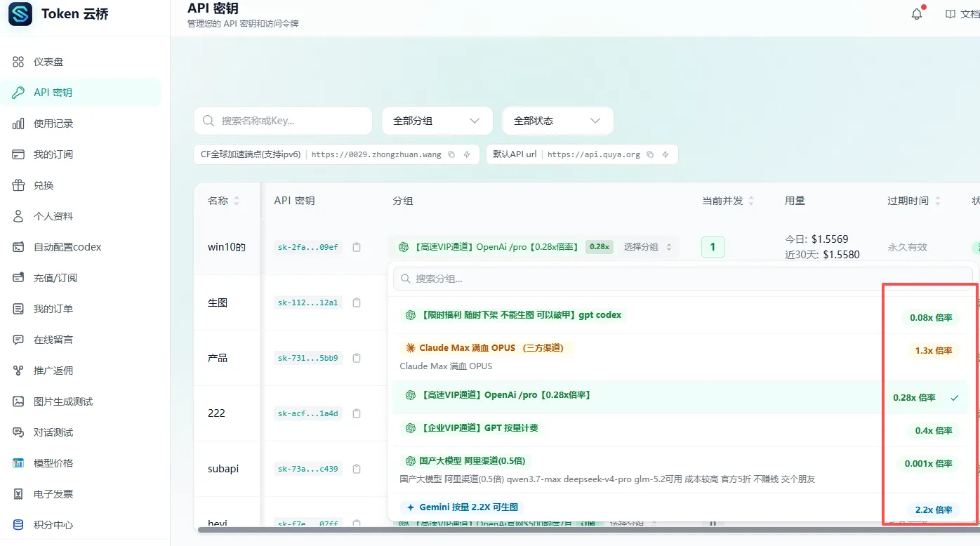Click the 1.3x 倍率 label
The width and height of the screenshot is (980, 546).
tap(934, 350)
